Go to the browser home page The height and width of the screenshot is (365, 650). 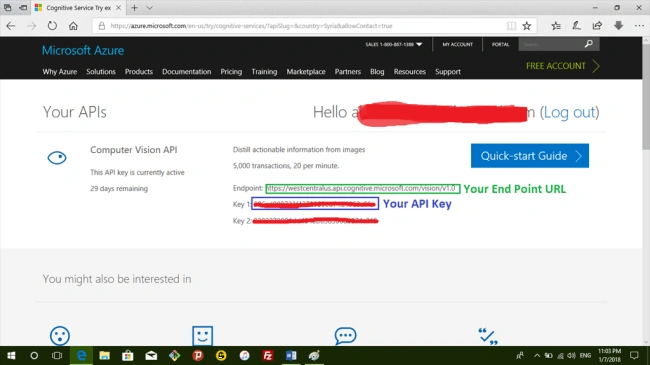click(73, 26)
